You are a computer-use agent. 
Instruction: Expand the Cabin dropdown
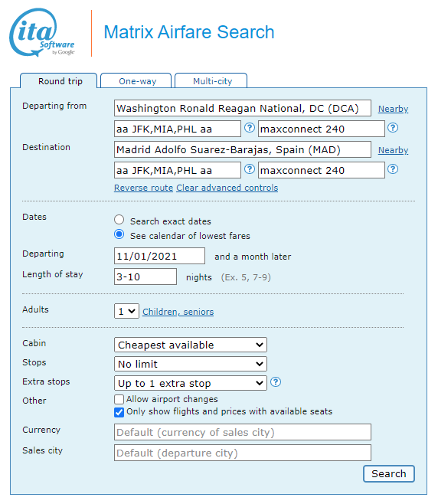[191, 345]
